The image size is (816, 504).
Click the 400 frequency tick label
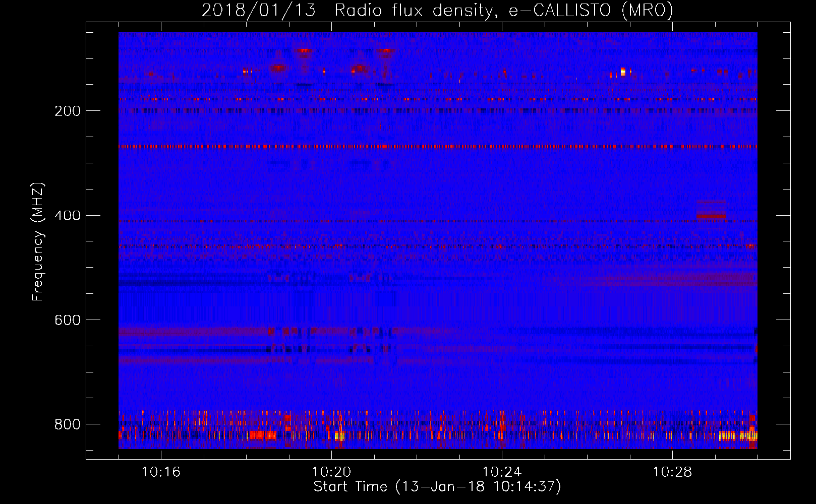pyautogui.click(x=68, y=216)
